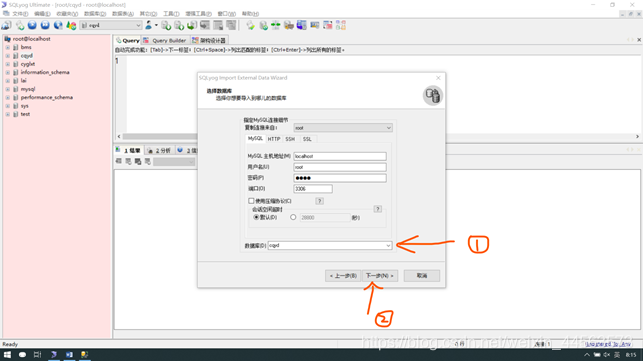Click the 取消 Cancel button
643x361 pixels.
(x=422, y=276)
